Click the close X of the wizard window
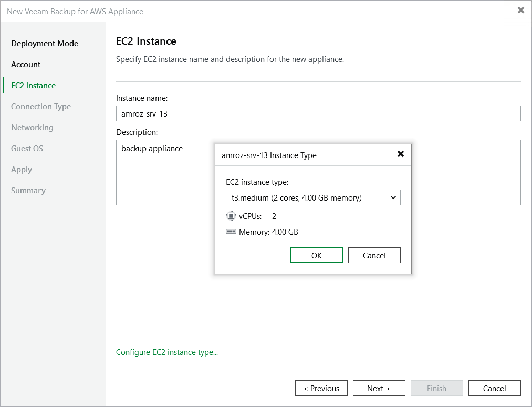Viewport: 532px width, 407px height. coord(520,10)
